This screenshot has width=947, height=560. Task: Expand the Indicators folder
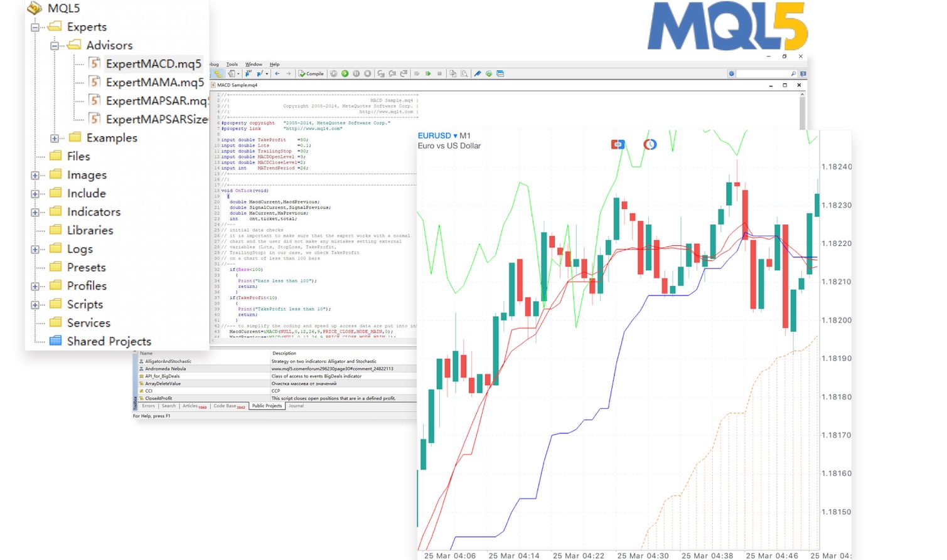[35, 213]
